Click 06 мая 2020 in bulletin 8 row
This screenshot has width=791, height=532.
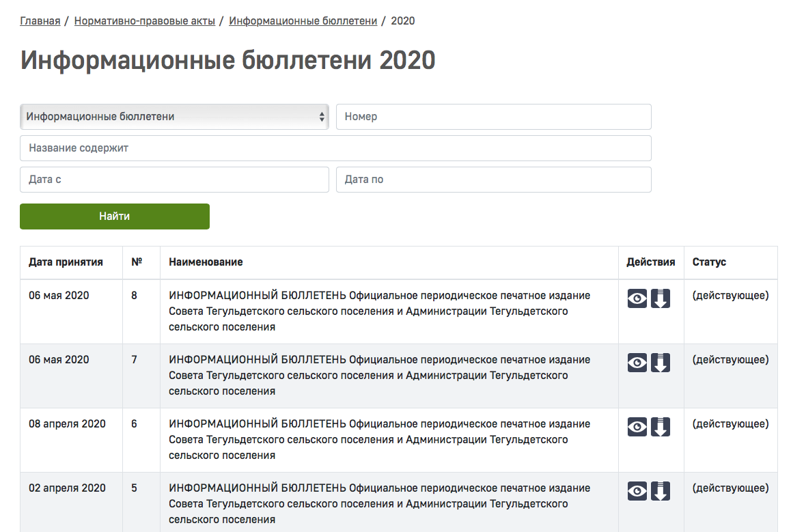click(59, 296)
